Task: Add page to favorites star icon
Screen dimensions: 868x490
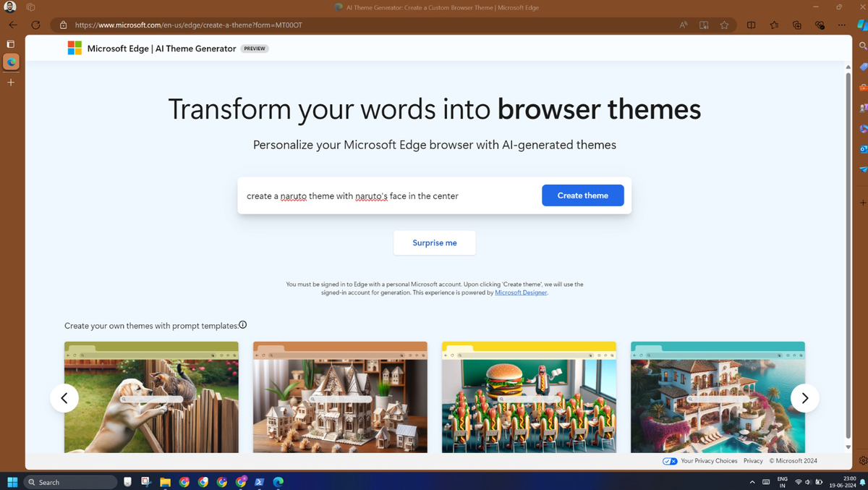Action: 724,25
